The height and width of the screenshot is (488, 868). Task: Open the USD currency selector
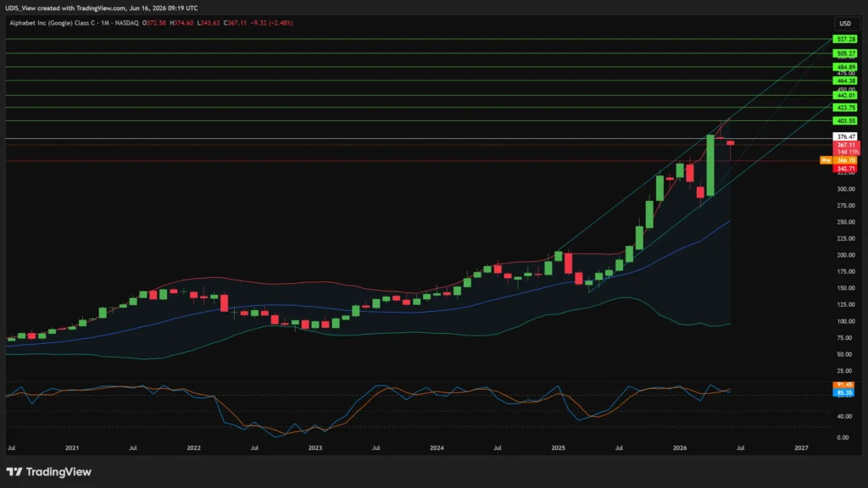[845, 23]
